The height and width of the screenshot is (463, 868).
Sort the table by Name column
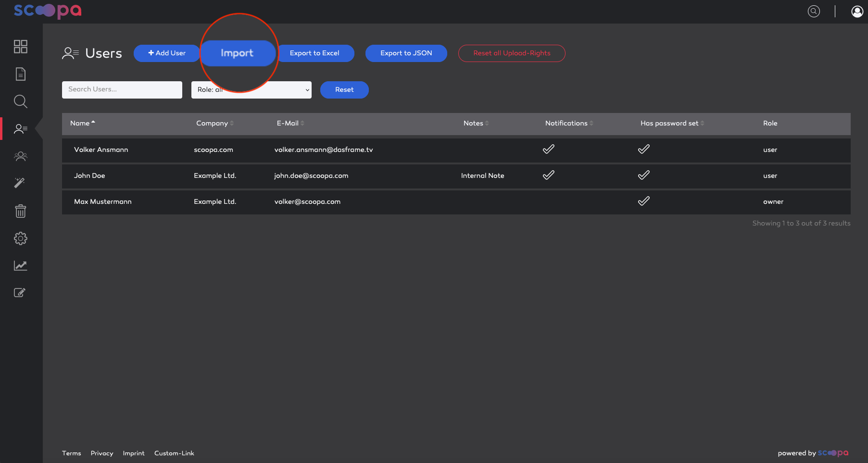click(83, 123)
